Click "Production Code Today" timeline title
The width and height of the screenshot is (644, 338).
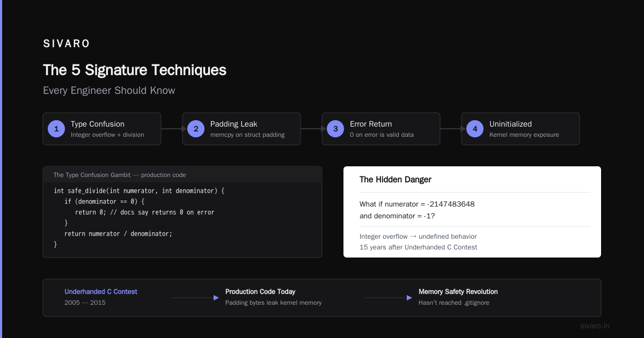260,292
